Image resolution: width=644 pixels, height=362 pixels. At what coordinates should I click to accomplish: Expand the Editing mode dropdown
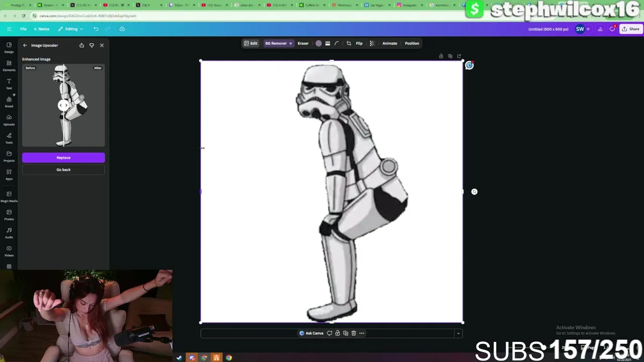point(70,29)
